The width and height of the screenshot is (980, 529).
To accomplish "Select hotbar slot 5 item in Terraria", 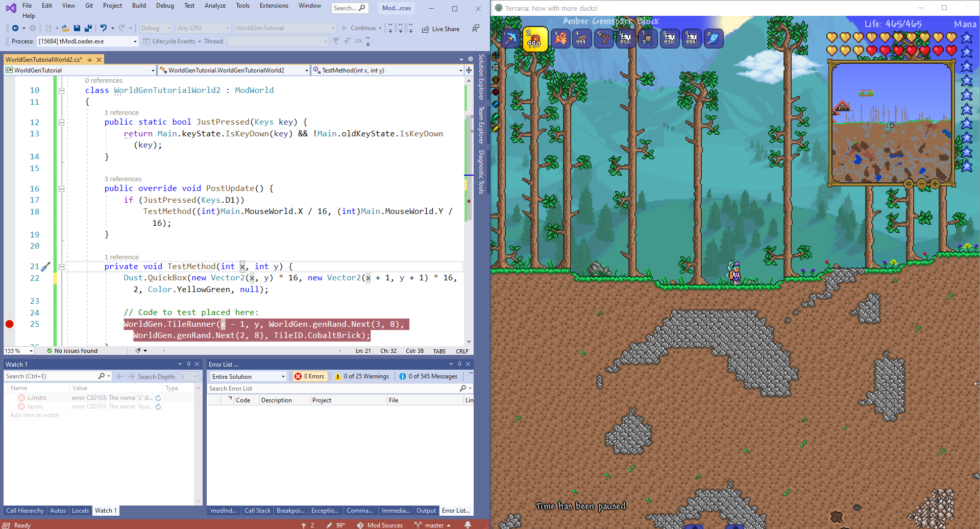I will (x=604, y=38).
